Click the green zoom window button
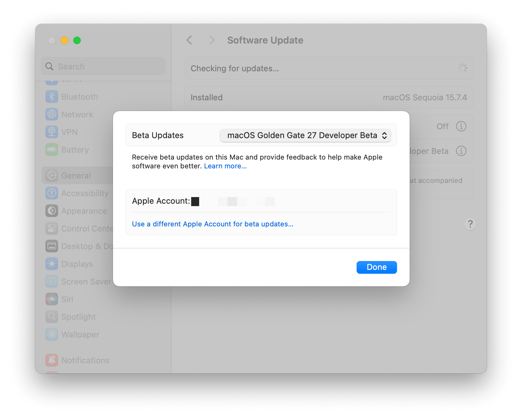This screenshot has width=522, height=420. tap(77, 40)
